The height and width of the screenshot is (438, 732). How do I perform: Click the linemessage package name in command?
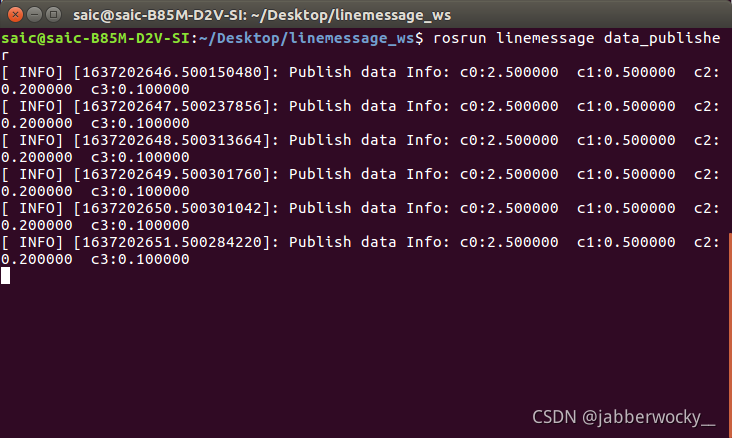click(x=545, y=38)
